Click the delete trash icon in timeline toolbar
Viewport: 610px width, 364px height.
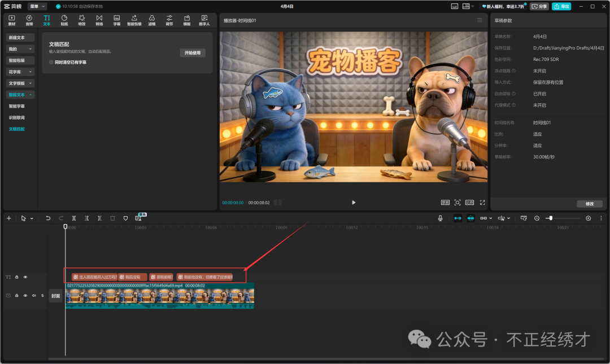112,218
